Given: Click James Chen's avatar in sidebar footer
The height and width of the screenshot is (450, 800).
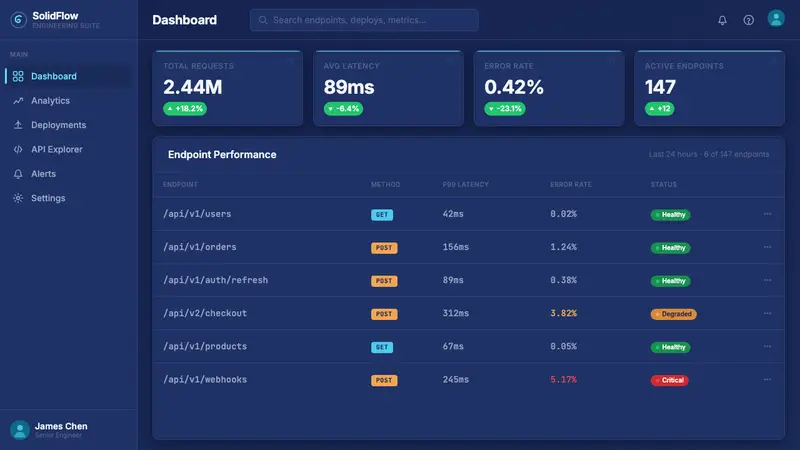Looking at the screenshot, I should pyautogui.click(x=20, y=430).
